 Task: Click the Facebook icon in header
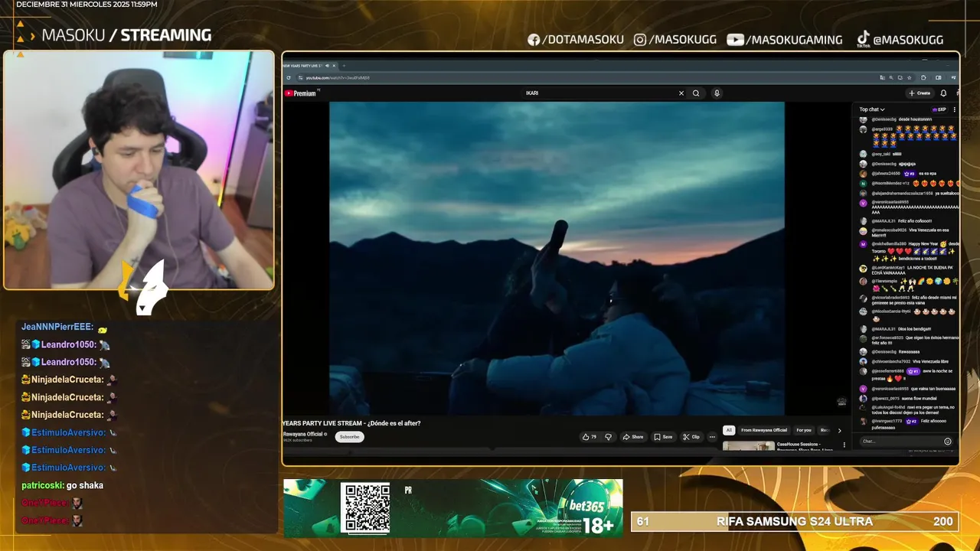534,40
